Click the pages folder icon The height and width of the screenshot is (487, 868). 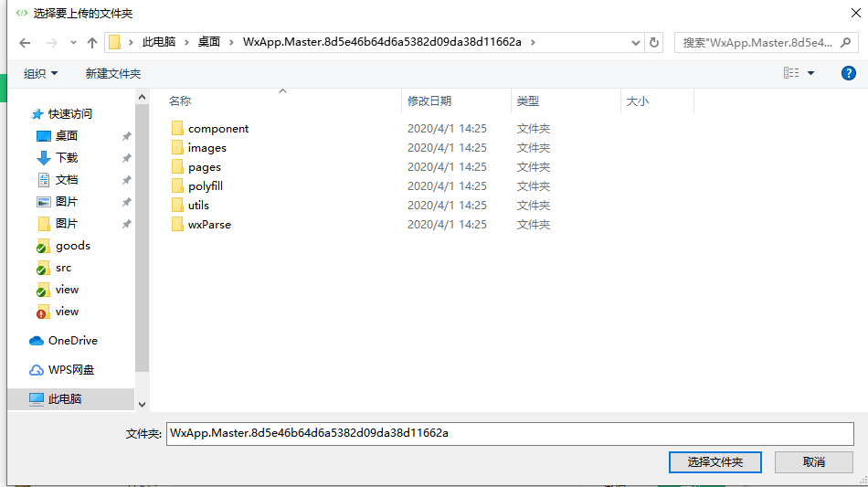pyautogui.click(x=177, y=166)
